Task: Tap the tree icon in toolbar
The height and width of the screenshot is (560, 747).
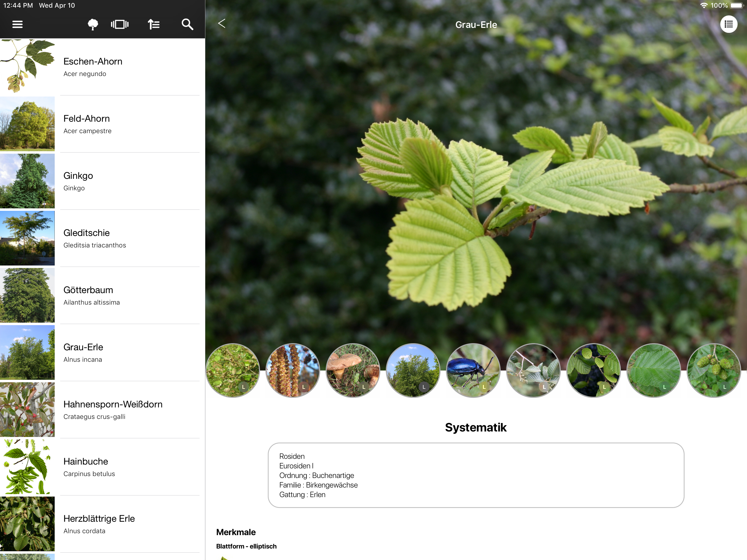Action: coord(92,24)
